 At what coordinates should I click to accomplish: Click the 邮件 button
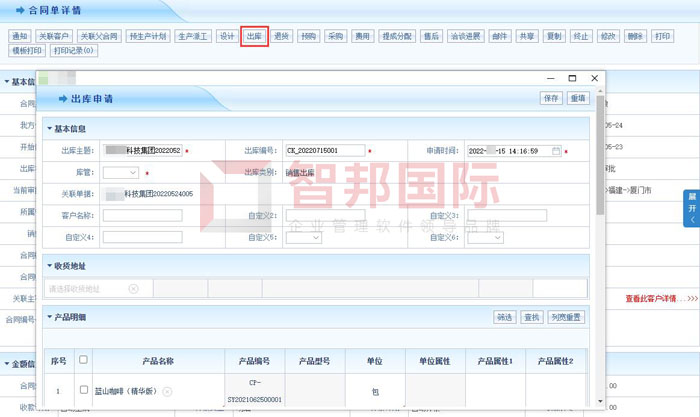click(x=500, y=36)
